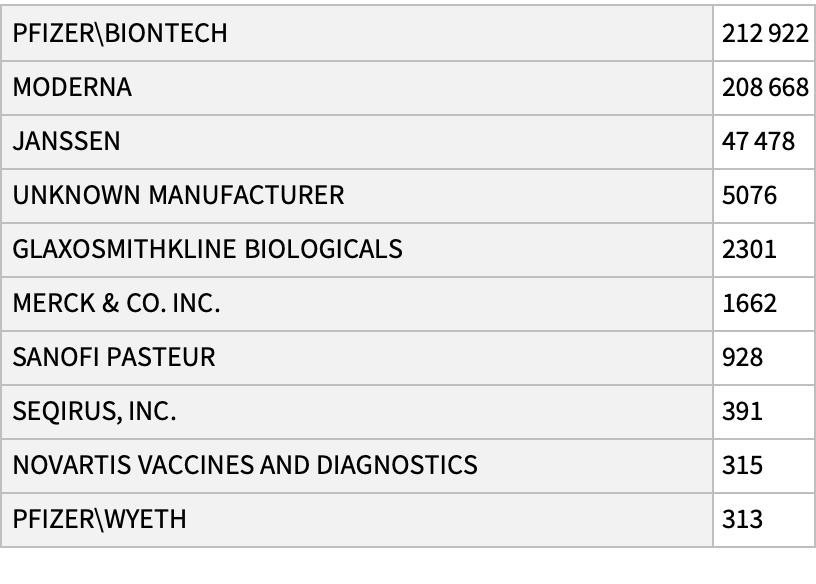Click the value 2301
This screenshot has height=584, width=816.
pos(749,249)
